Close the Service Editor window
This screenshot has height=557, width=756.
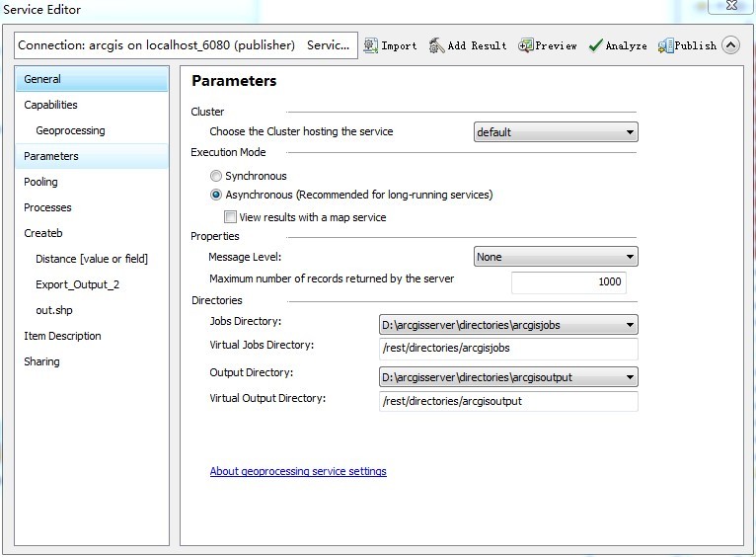(731, 6)
